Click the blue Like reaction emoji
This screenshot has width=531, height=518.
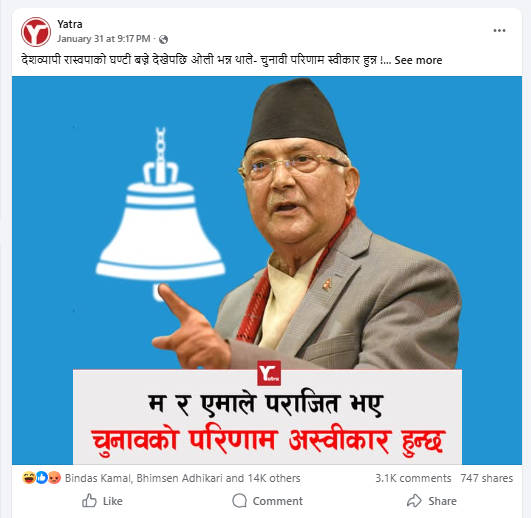[x=41, y=478]
